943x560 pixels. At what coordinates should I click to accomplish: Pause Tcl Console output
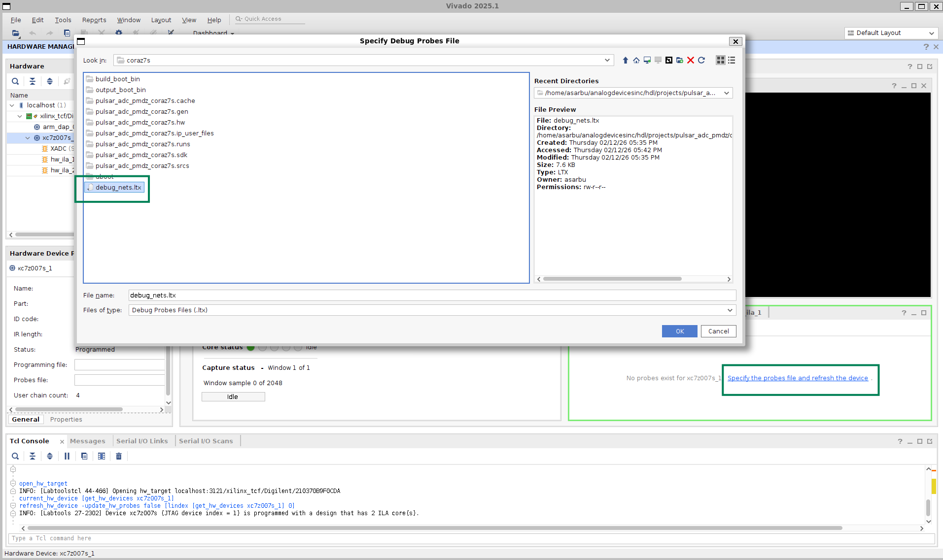click(67, 456)
